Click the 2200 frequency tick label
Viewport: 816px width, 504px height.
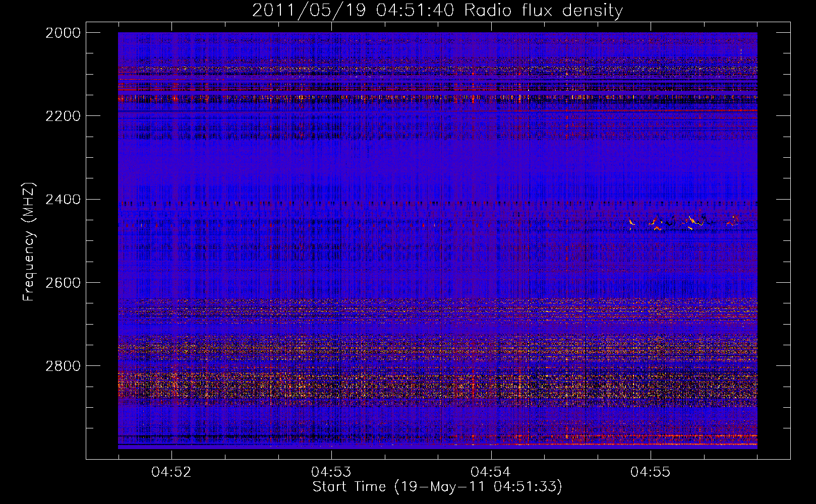click(x=63, y=116)
